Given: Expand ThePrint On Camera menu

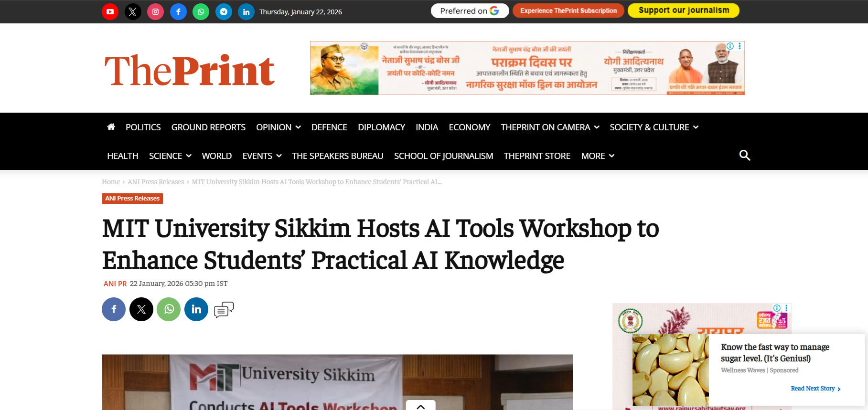Looking at the screenshot, I should pos(550,127).
